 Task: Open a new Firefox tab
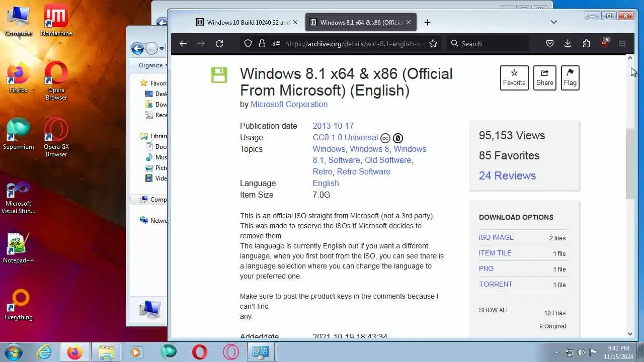[x=427, y=22]
